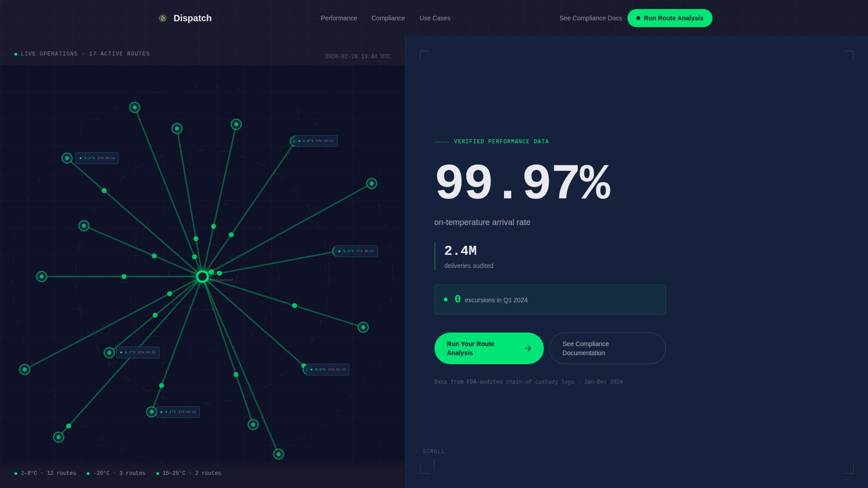Viewport: 868px width, 488px height.
Task: Click the -20°C · 3 routes legend entry
Action: click(116, 473)
